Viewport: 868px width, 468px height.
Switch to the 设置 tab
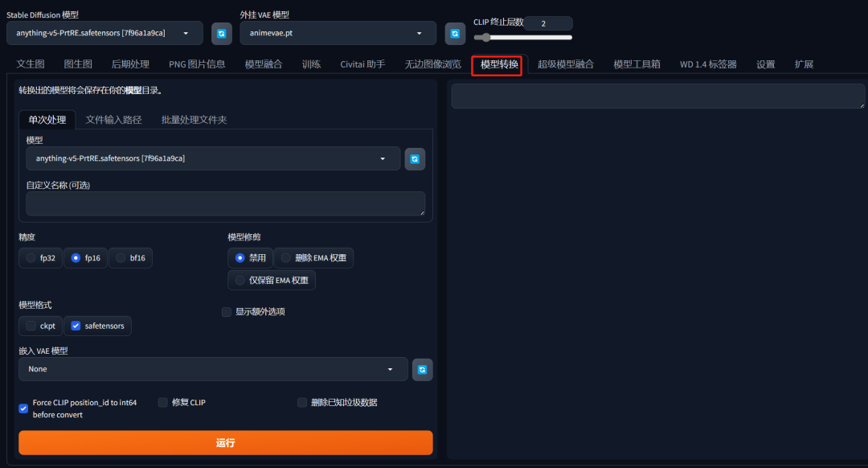click(x=765, y=64)
